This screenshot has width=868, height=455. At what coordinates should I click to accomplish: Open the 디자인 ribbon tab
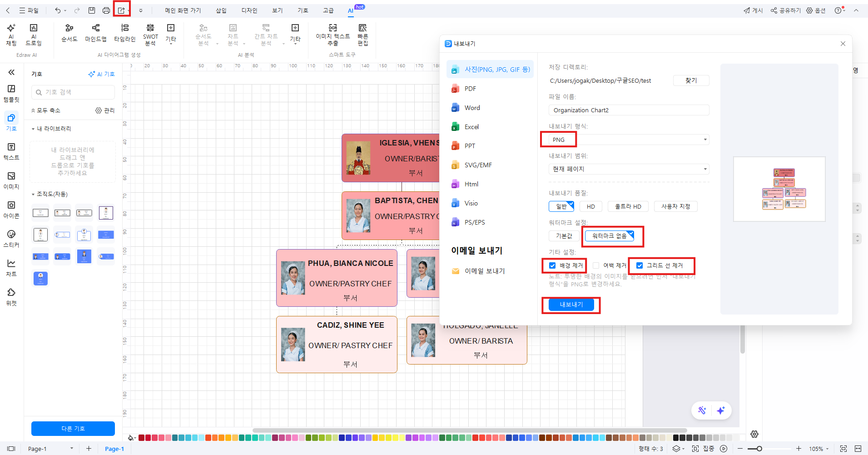pyautogui.click(x=249, y=10)
